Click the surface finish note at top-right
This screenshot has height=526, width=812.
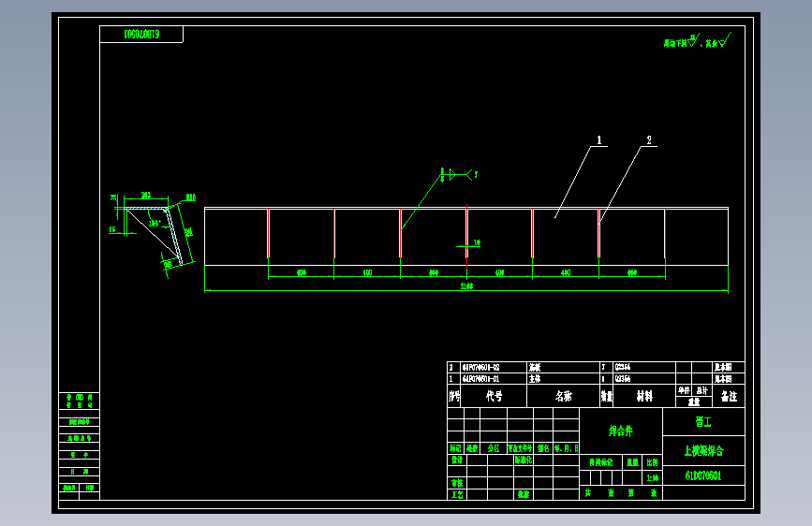[698, 41]
